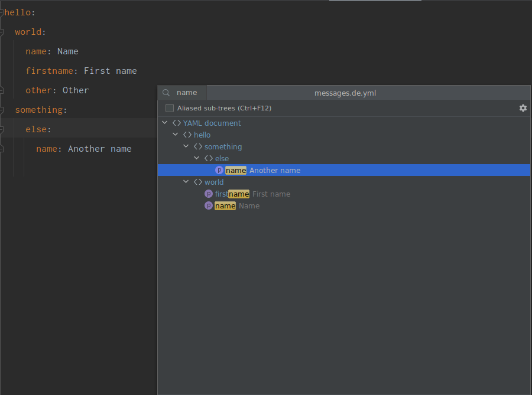Click 'firstname' key in the editor

coord(50,71)
